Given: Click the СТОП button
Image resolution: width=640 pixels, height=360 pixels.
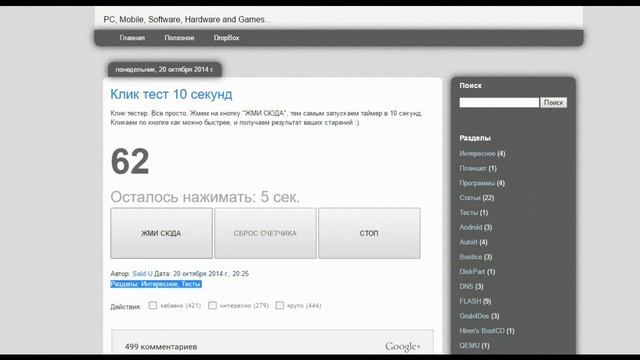Looking at the screenshot, I should coord(369,233).
